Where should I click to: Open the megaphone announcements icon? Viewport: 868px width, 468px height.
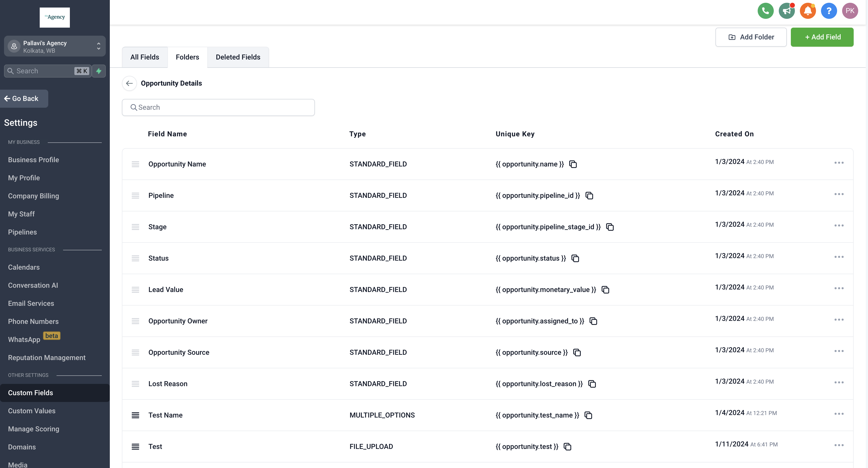[787, 11]
